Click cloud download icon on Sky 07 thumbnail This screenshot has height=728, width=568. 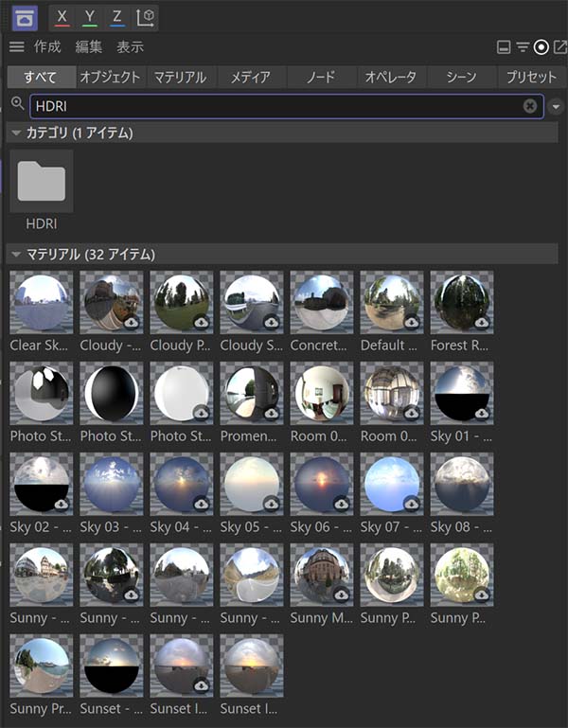click(x=412, y=505)
